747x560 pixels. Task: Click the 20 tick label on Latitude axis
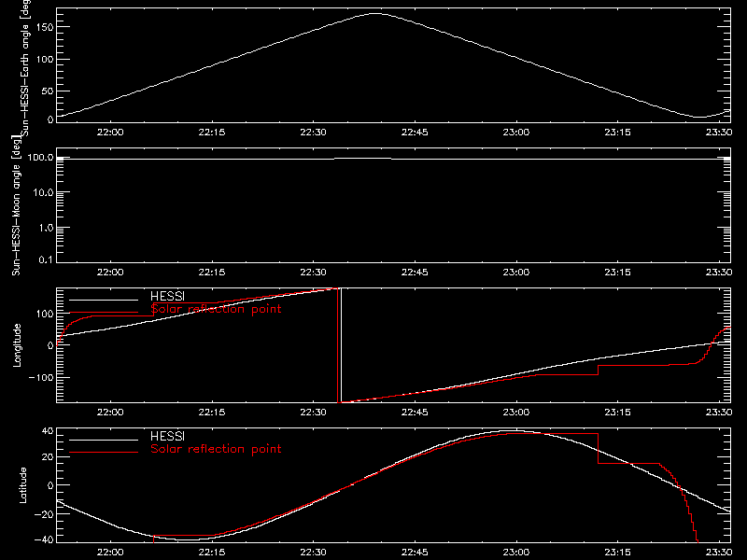coord(48,457)
